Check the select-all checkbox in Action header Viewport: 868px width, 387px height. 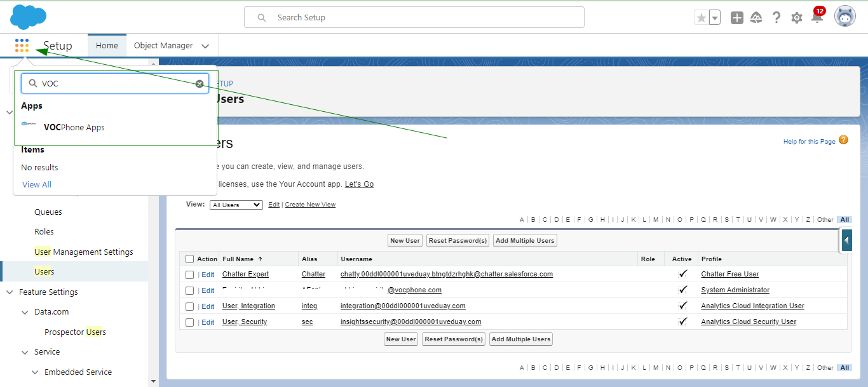[189, 259]
